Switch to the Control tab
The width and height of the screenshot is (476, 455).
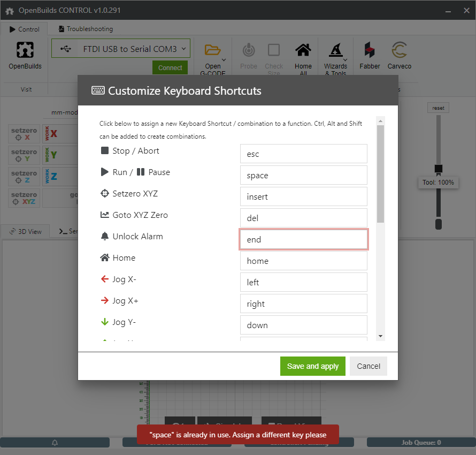pos(24,29)
